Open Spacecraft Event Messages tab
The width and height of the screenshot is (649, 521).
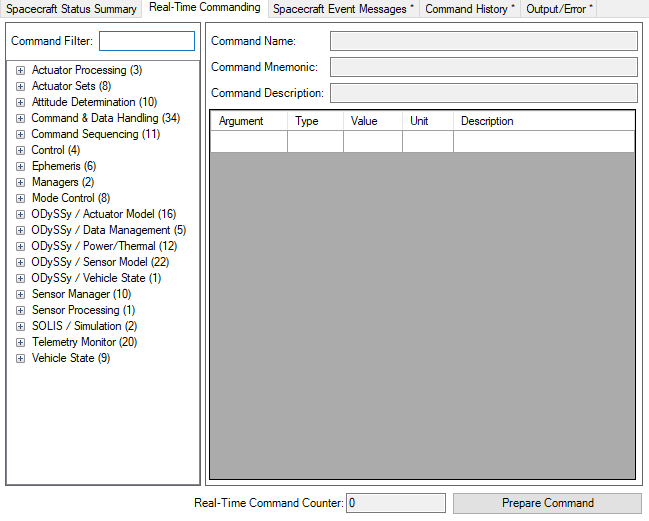343,9
